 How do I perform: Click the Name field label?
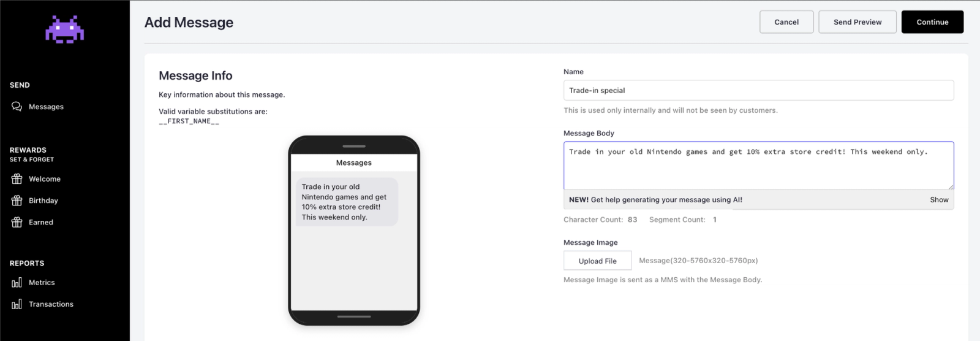click(573, 72)
